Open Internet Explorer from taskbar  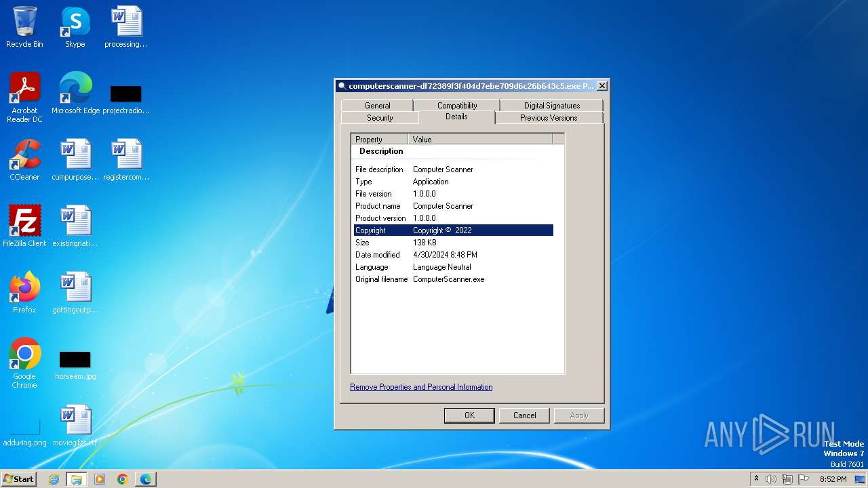tap(54, 479)
